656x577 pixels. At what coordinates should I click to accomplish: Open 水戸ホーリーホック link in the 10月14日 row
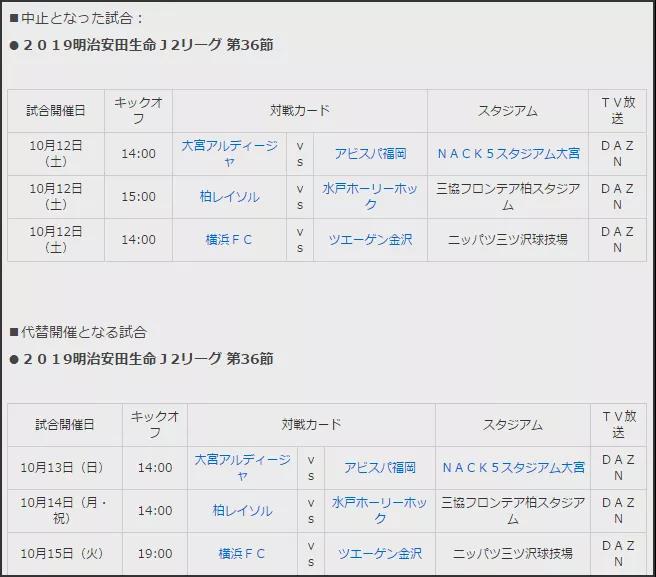pos(380,511)
